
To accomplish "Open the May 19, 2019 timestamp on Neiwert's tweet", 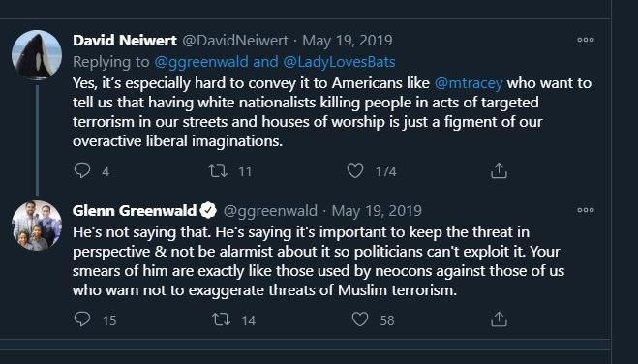I will 348,41.
